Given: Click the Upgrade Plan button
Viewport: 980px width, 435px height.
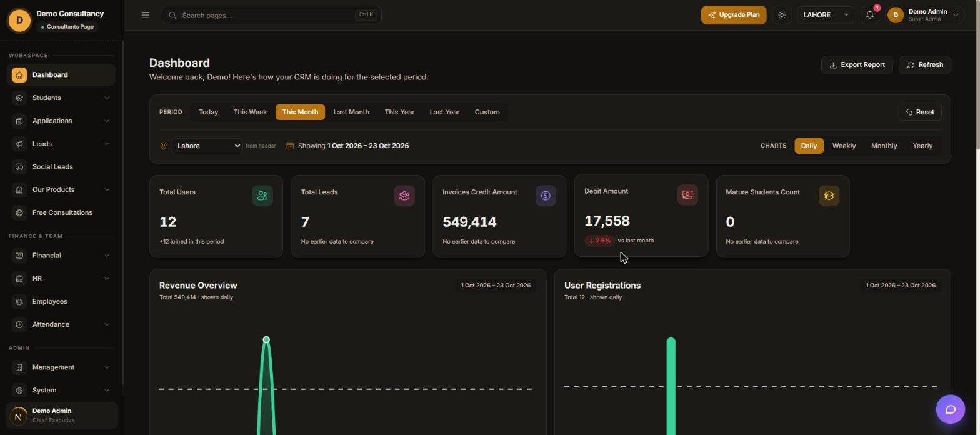Looking at the screenshot, I should point(734,15).
